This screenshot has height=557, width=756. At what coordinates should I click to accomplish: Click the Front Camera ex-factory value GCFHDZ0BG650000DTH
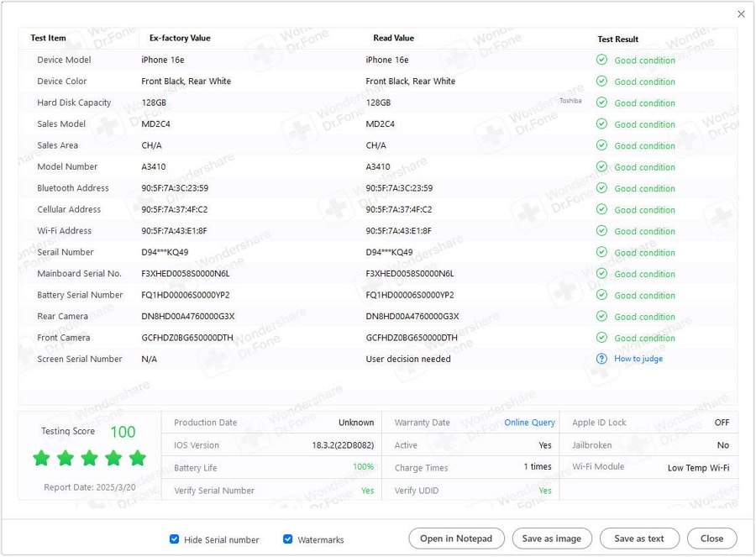(x=187, y=338)
